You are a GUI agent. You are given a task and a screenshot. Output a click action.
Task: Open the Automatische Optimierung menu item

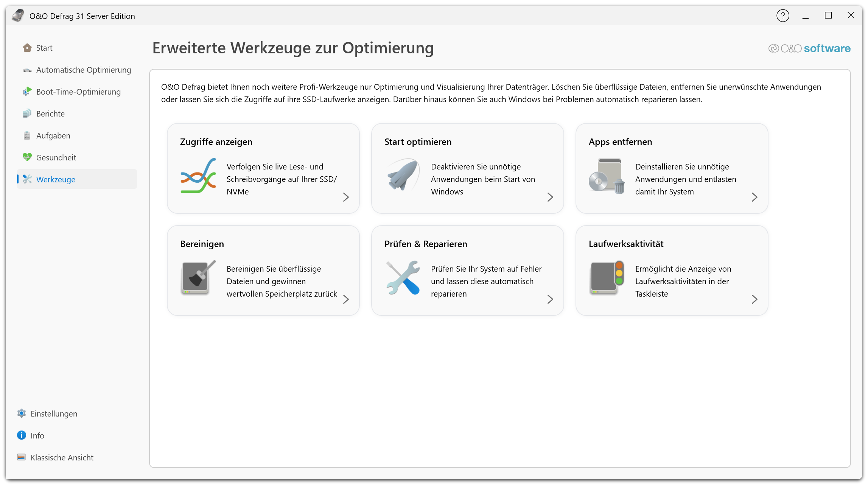[x=77, y=70]
